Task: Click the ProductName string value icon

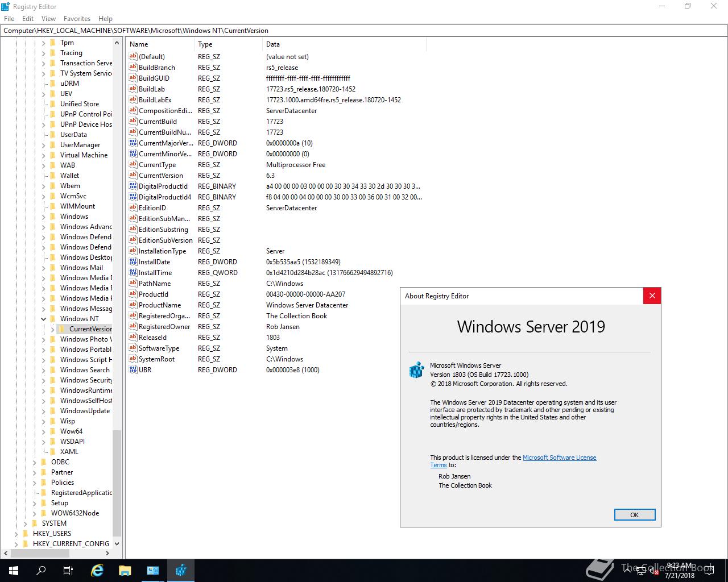Action: [133, 305]
